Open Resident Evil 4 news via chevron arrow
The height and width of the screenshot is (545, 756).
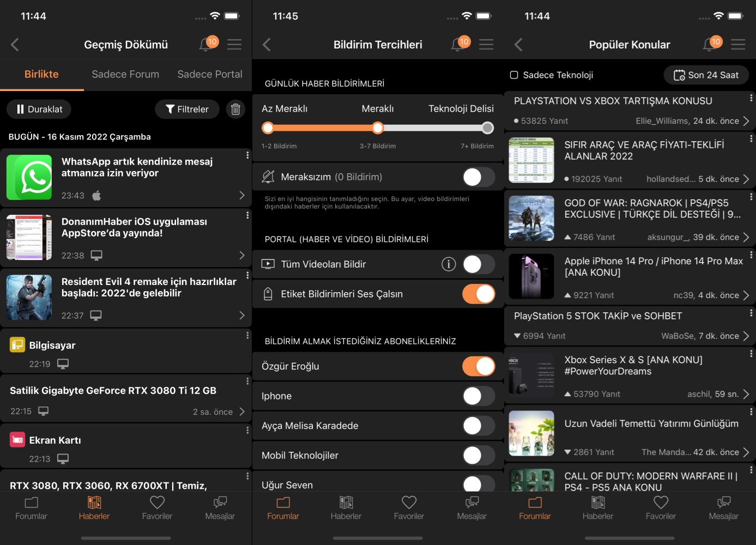point(242,315)
